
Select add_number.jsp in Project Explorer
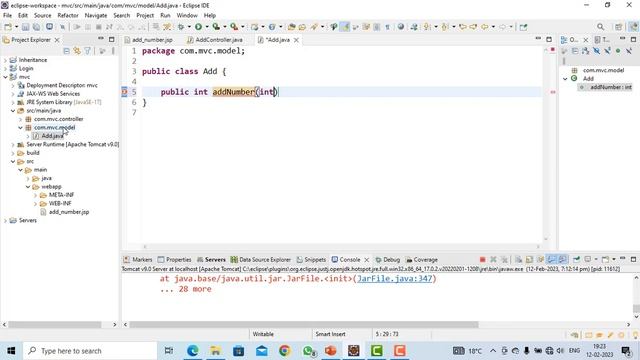point(69,212)
